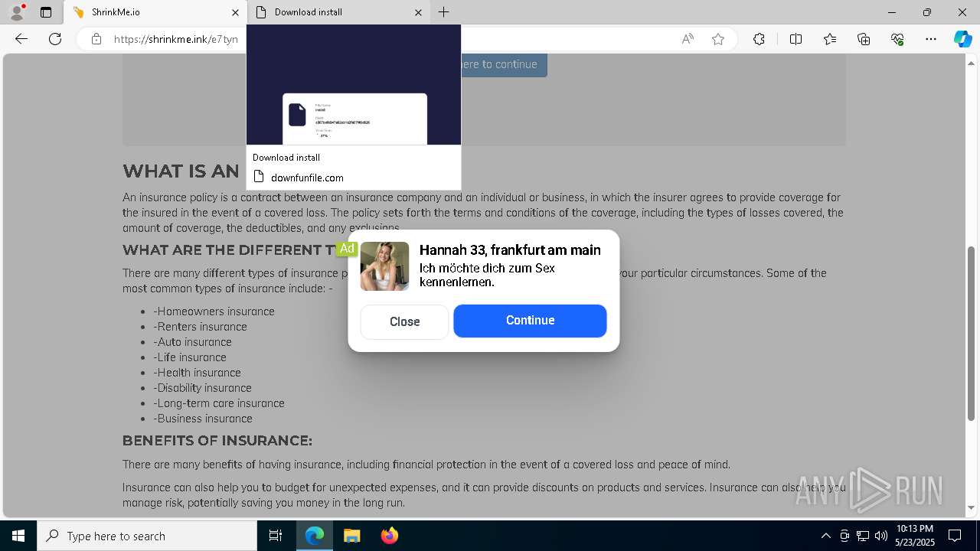Click the '-Renters insurance' list item
The width and height of the screenshot is (980, 551).
(x=200, y=327)
